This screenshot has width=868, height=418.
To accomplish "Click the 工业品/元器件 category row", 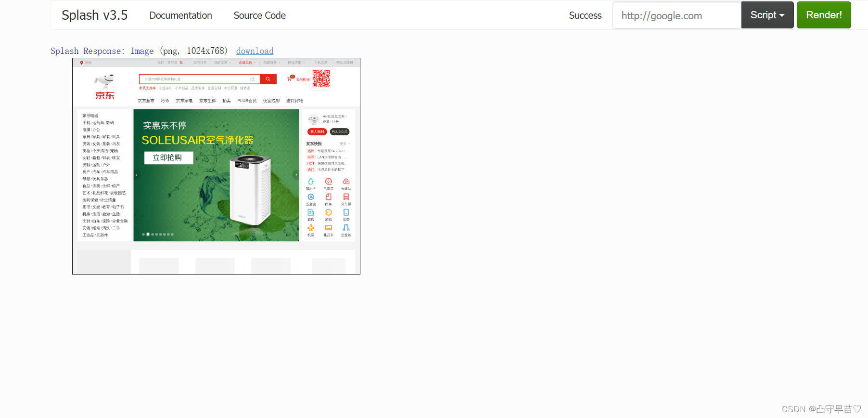I will point(95,235).
